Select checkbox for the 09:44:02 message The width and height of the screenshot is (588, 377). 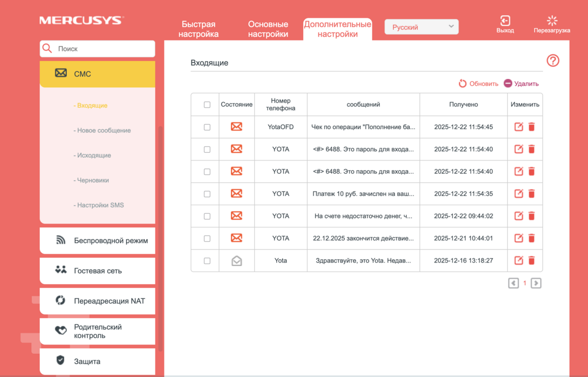[x=207, y=216]
